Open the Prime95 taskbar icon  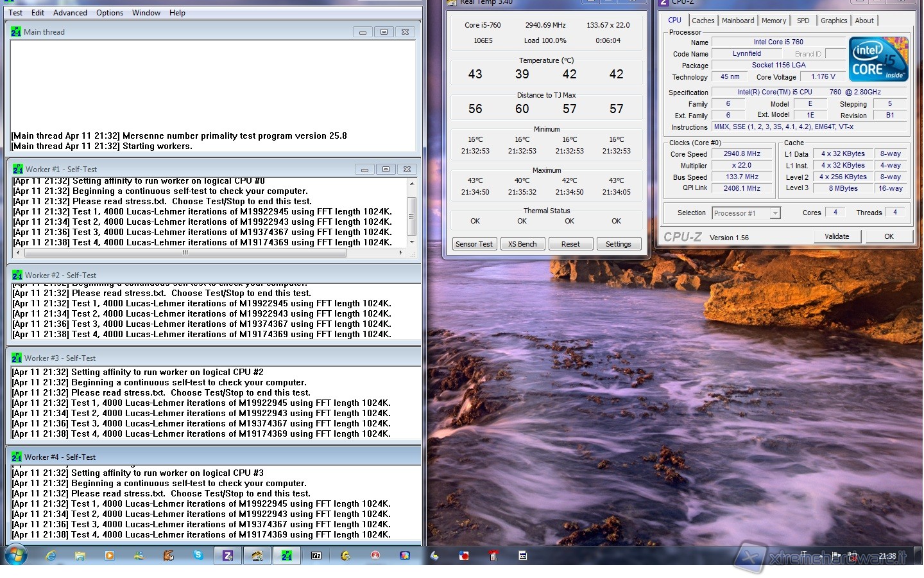287,556
